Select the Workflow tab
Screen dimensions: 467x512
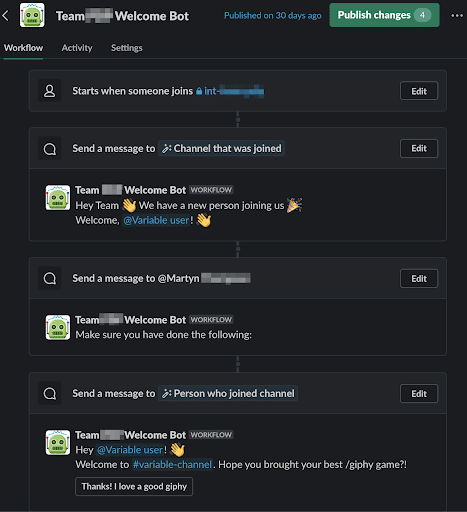23,48
